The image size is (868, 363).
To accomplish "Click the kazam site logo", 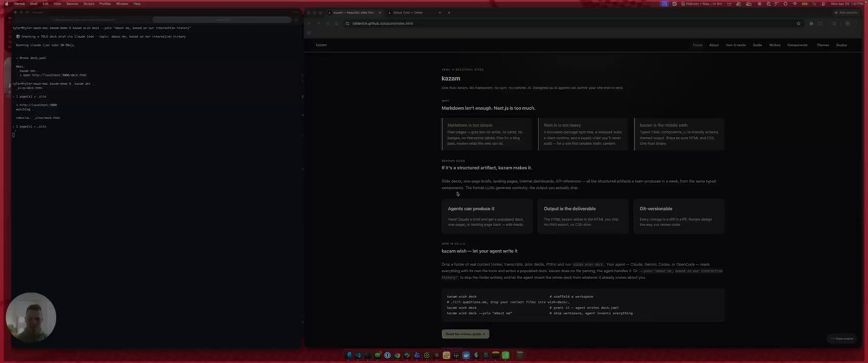I will [321, 45].
